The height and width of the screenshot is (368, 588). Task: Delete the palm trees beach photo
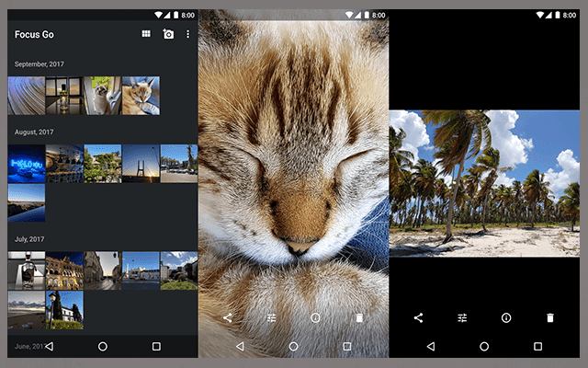coord(550,317)
